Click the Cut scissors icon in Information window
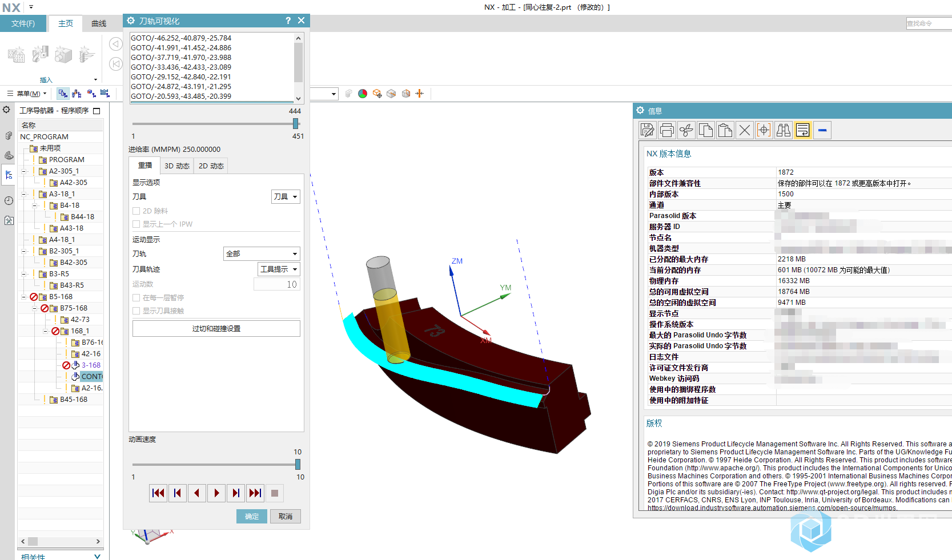This screenshot has width=952, height=560. point(686,130)
